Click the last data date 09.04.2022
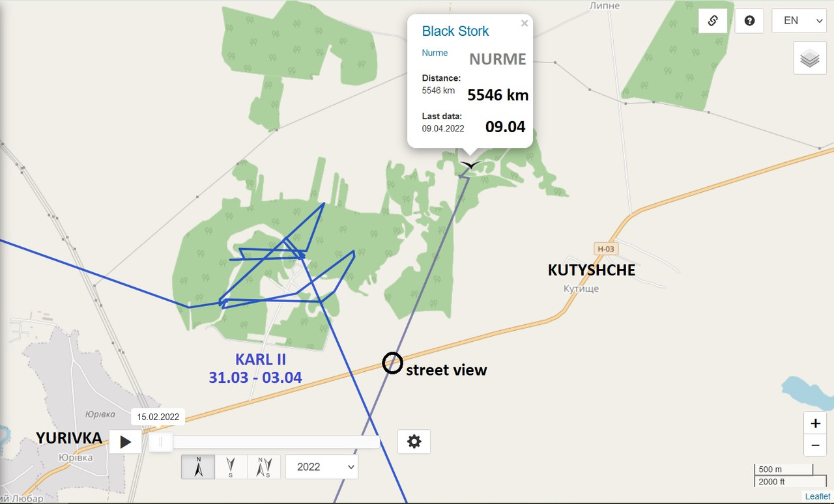The width and height of the screenshot is (834, 504). point(443,128)
